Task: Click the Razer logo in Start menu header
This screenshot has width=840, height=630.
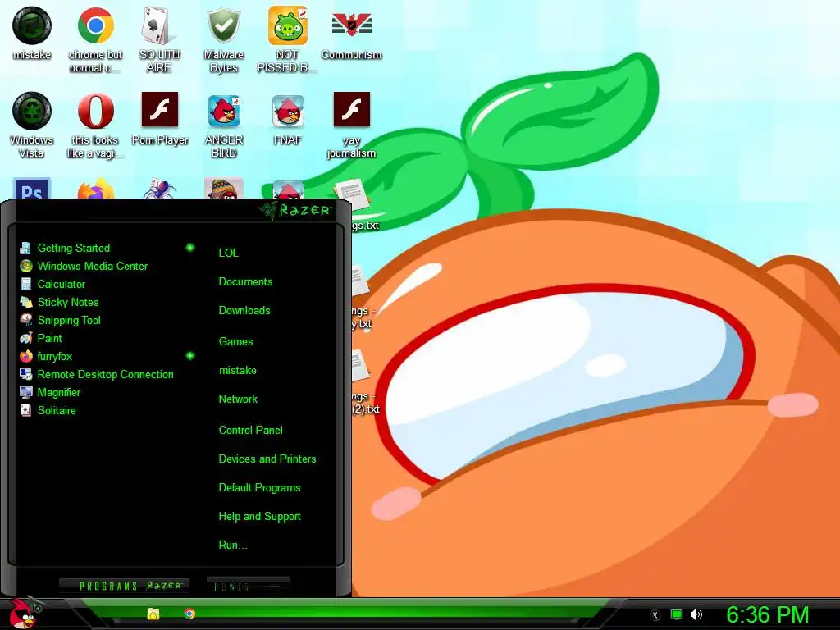Action: pyautogui.click(x=294, y=210)
